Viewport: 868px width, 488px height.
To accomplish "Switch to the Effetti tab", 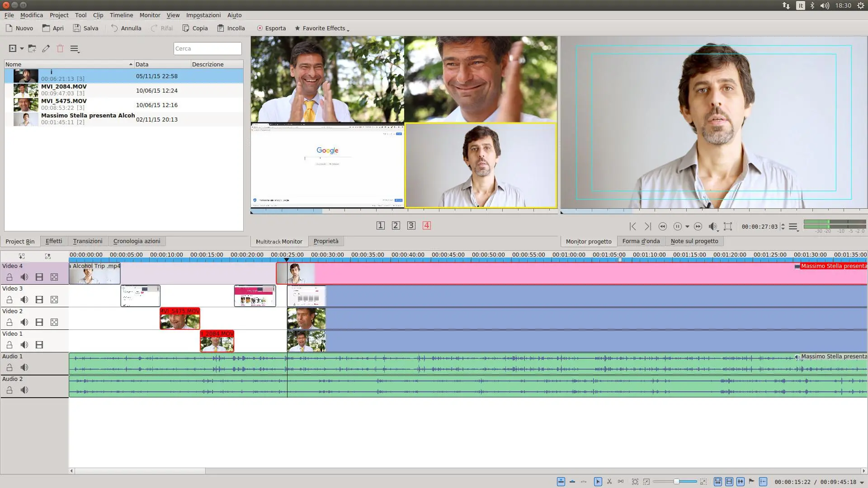I will [x=54, y=241].
